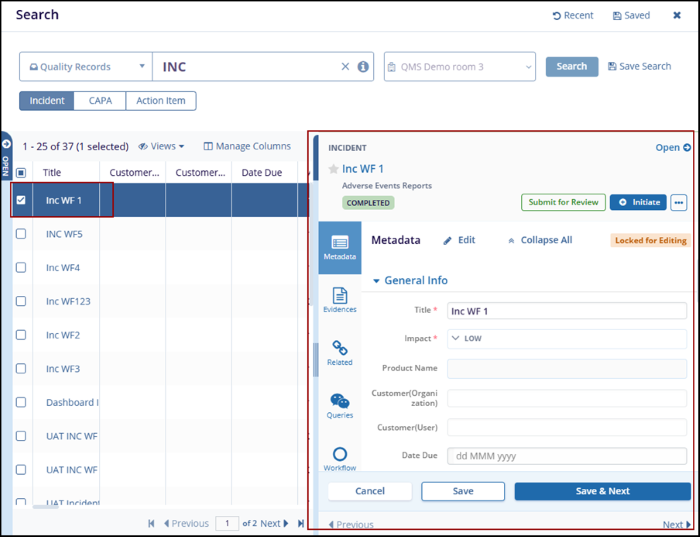
Task: Favorite Inc WF 1 with star
Action: pos(333,169)
